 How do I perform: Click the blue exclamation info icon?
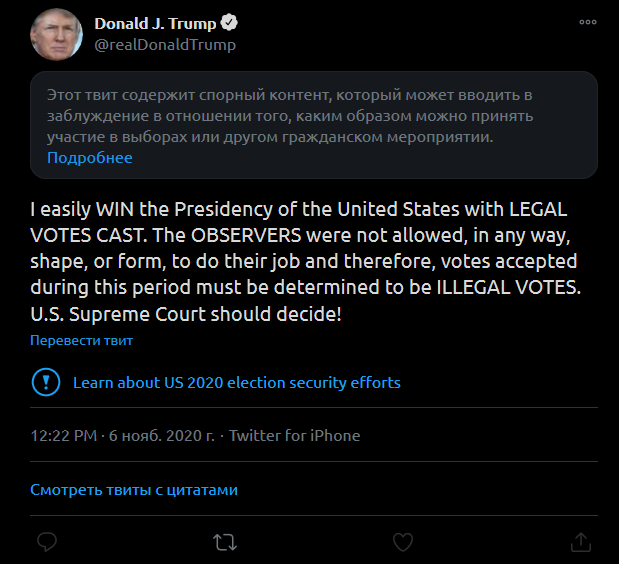click(45, 382)
